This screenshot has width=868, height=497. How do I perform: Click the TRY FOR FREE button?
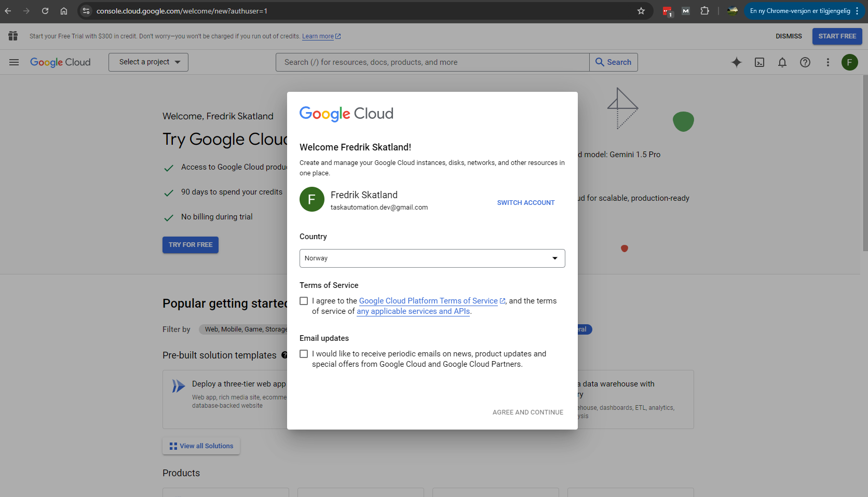pyautogui.click(x=191, y=245)
